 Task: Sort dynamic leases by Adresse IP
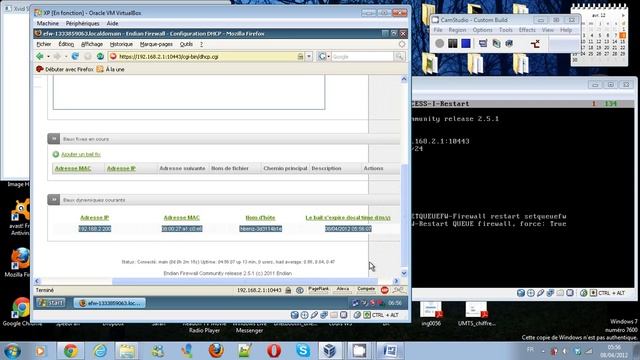tap(95, 218)
